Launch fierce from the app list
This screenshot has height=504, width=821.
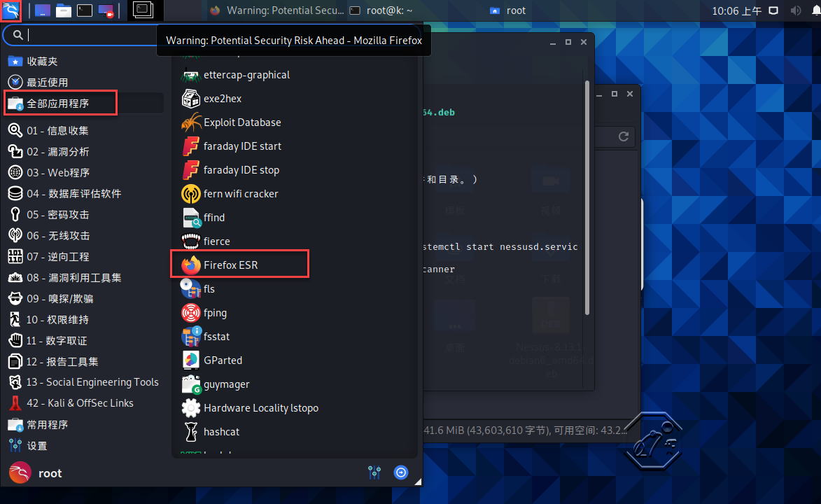[295, 241]
